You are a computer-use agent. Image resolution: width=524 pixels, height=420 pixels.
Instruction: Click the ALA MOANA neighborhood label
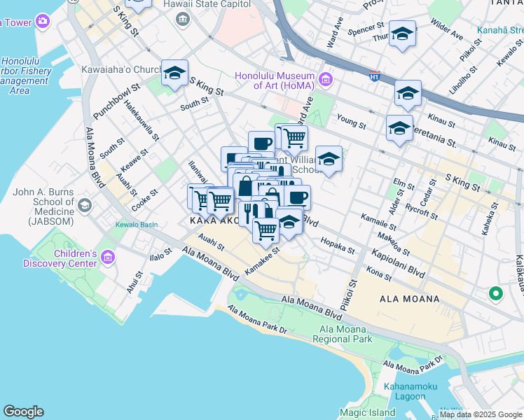(x=410, y=299)
